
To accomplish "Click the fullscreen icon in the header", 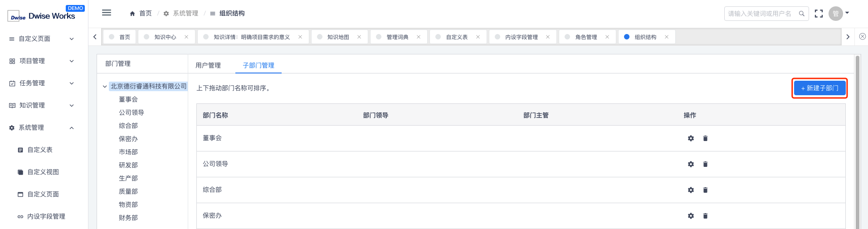I will (x=819, y=14).
